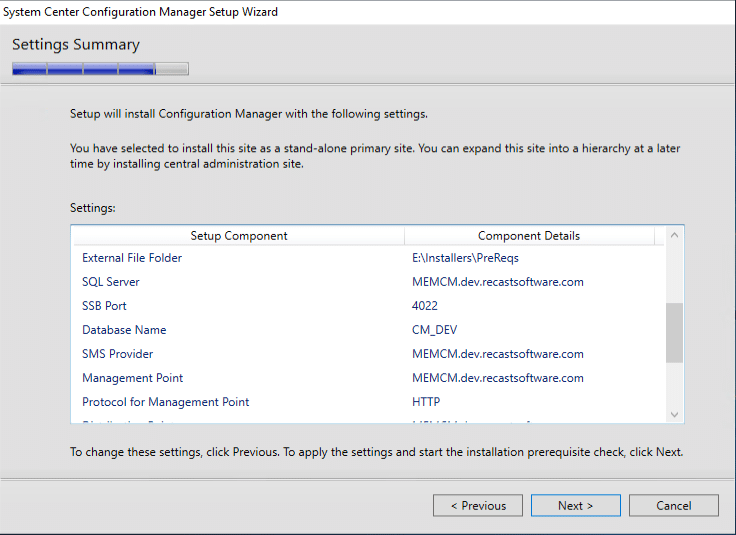Click the settings list scroll-up arrow
736x535 pixels.
point(674,236)
